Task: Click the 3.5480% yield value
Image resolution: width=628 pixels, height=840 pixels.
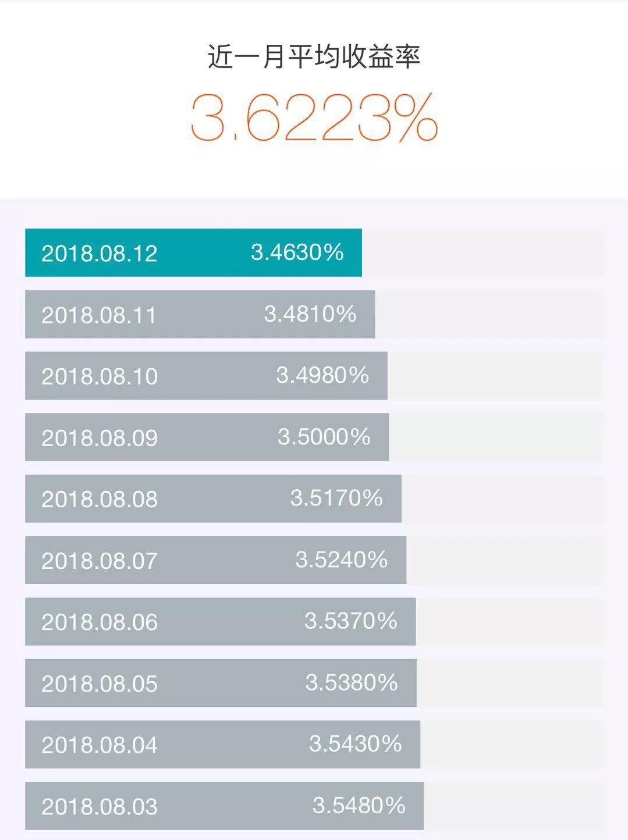Action: click(x=359, y=805)
